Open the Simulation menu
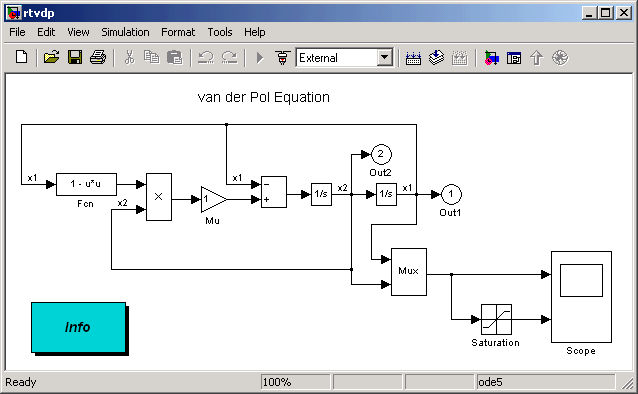 [x=125, y=32]
